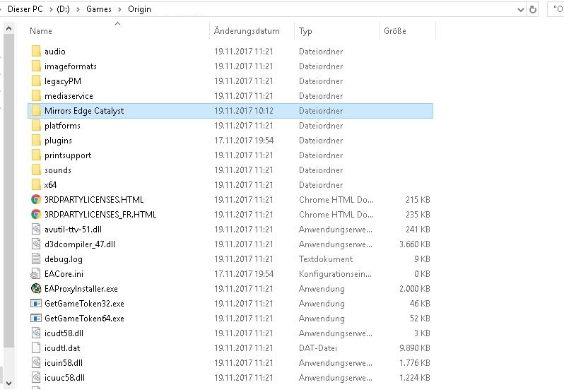The width and height of the screenshot is (564, 392).
Task: Click the Textdokument type cell
Action: [x=326, y=259]
